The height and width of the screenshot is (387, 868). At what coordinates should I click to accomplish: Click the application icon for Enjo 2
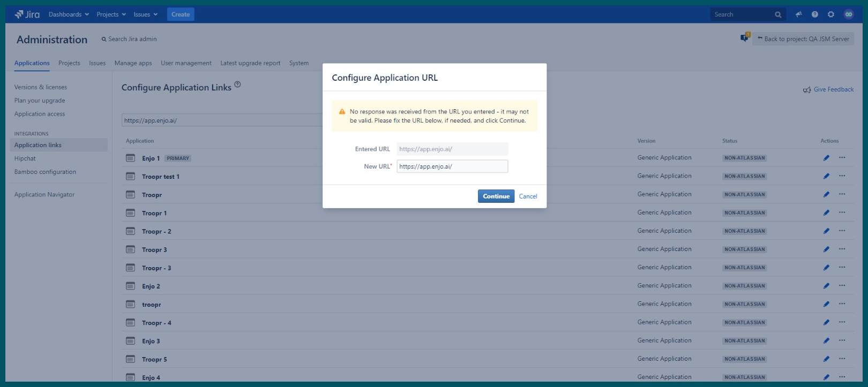(130, 286)
